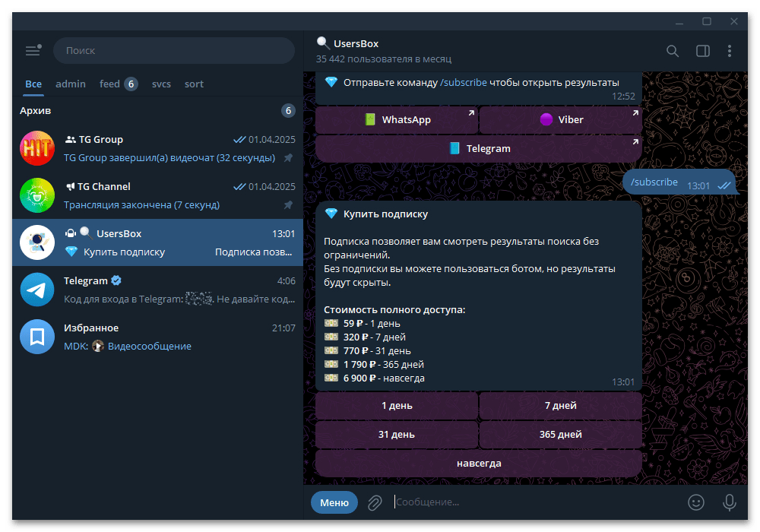This screenshot has height=532, width=760.
Task: Click the search icon in chat header
Action: tap(673, 51)
